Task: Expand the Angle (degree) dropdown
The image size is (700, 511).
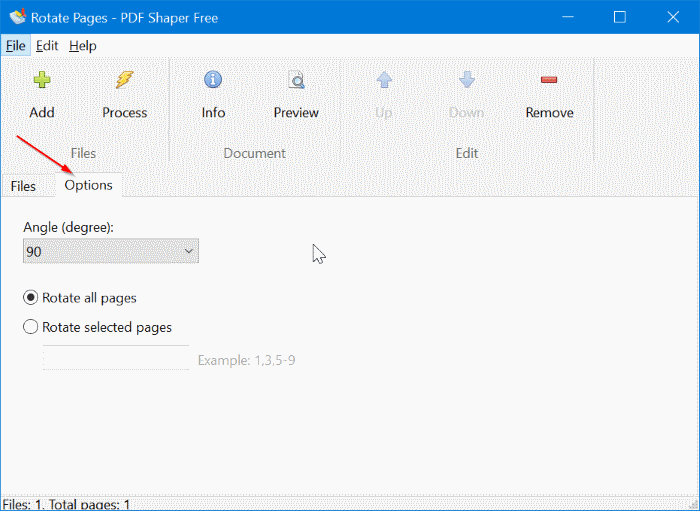Action: pos(111,251)
